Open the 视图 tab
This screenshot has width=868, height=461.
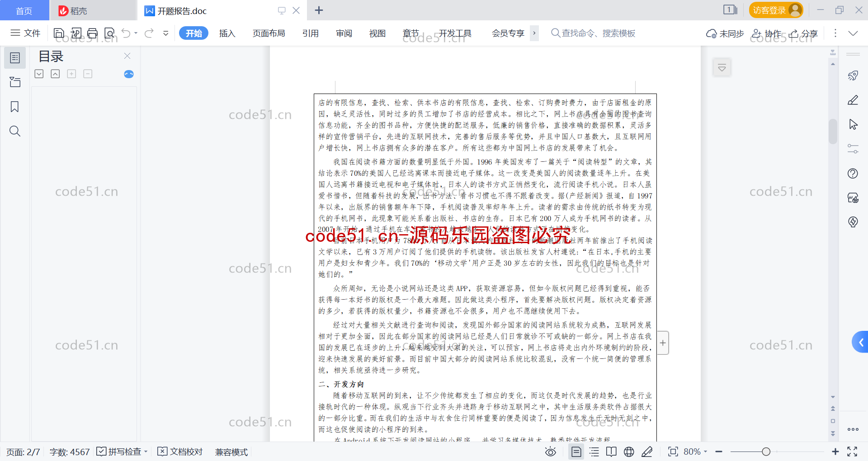[377, 33]
